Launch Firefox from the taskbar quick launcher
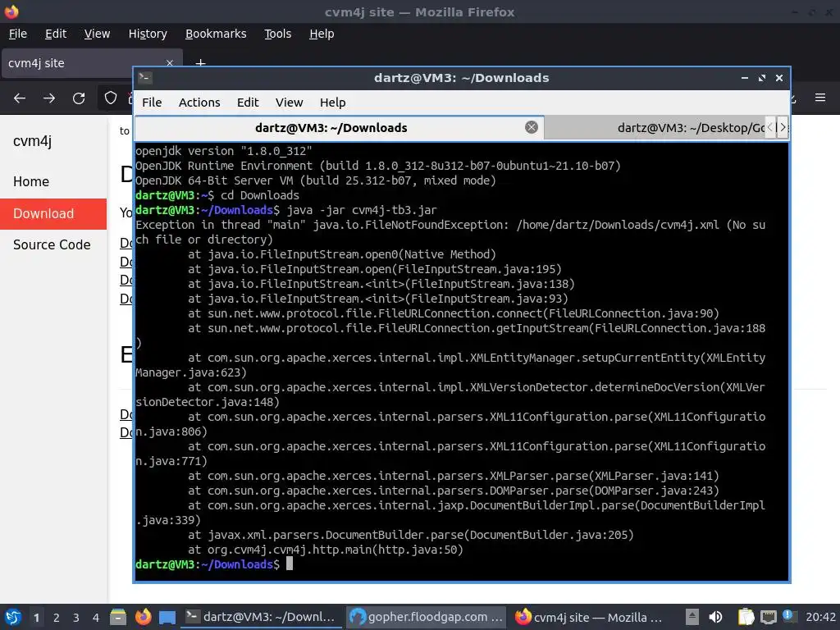The width and height of the screenshot is (840, 630). tap(143, 617)
